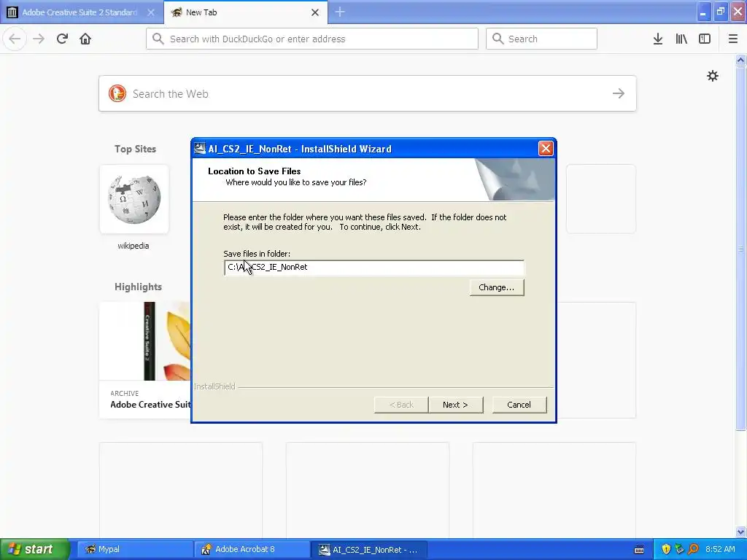This screenshot has width=747, height=560.
Task: Open a new tab with plus
Action: tap(340, 12)
